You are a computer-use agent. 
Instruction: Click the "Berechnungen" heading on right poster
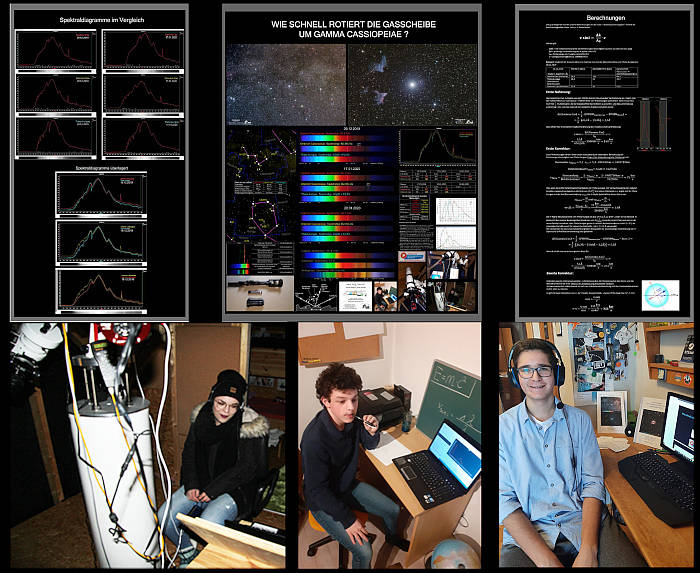coord(605,18)
